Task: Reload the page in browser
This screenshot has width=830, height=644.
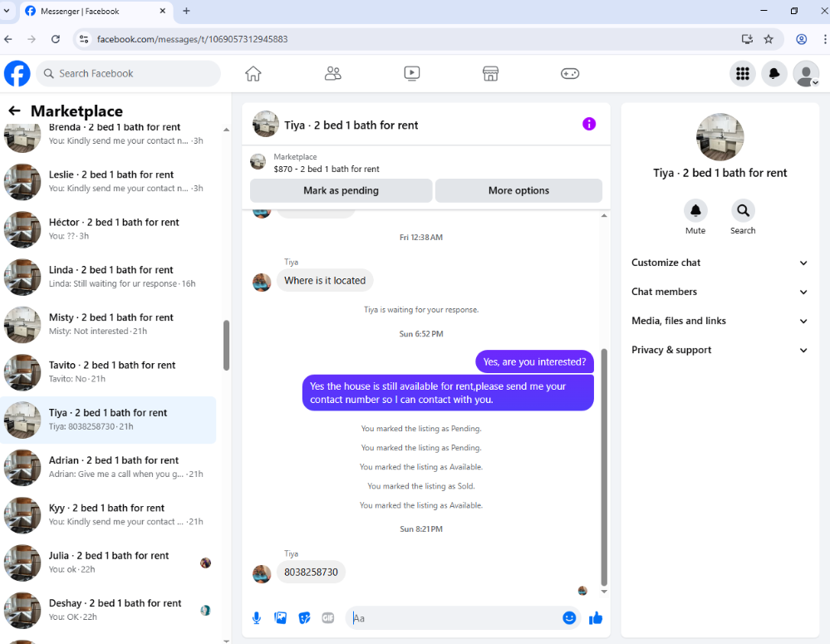Action: (x=56, y=39)
